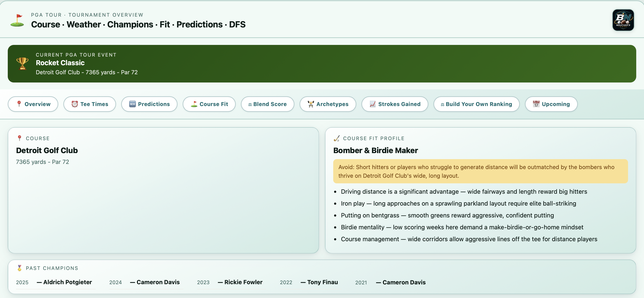The width and height of the screenshot is (644, 298).
Task: Select the Course Fit tab
Action: (x=209, y=104)
